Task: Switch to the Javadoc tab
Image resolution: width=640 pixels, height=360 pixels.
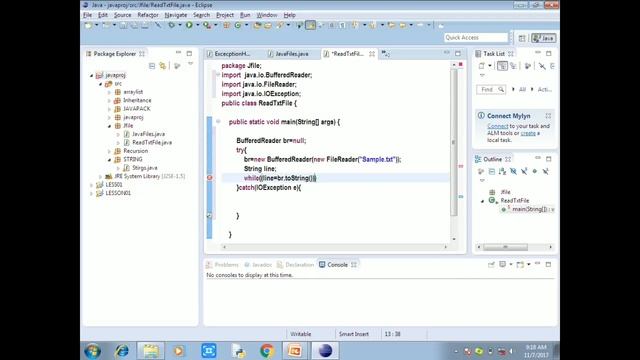Action: point(258,265)
